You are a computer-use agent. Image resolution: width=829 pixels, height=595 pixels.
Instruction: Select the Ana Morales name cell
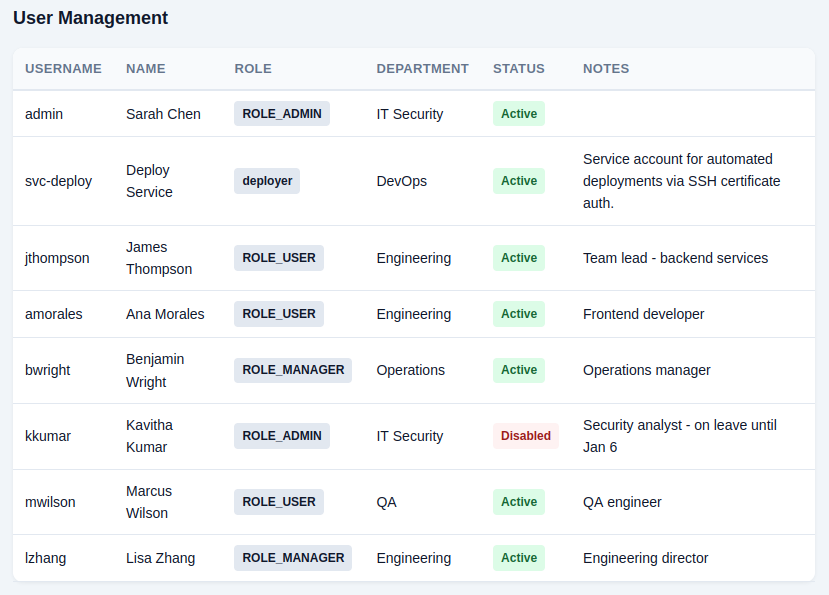(x=165, y=314)
